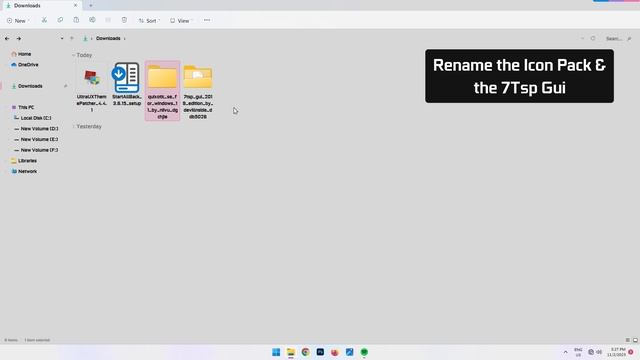
Task: Launch Photoshop from the taskbar
Action: [x=320, y=352]
